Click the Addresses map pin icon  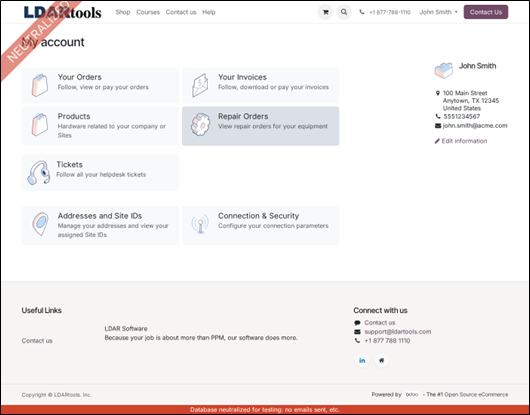(41, 224)
